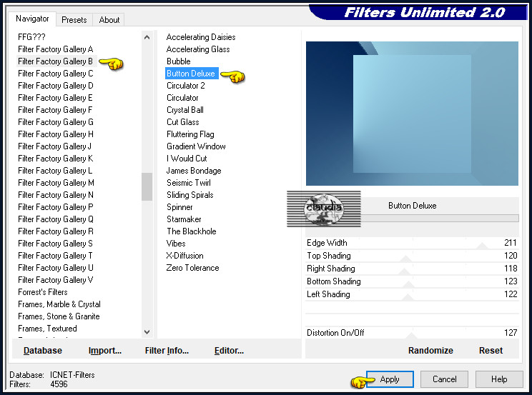Image resolution: width=532 pixels, height=395 pixels.
Task: Choose the Accelerating Daisies filter
Action: coord(201,37)
